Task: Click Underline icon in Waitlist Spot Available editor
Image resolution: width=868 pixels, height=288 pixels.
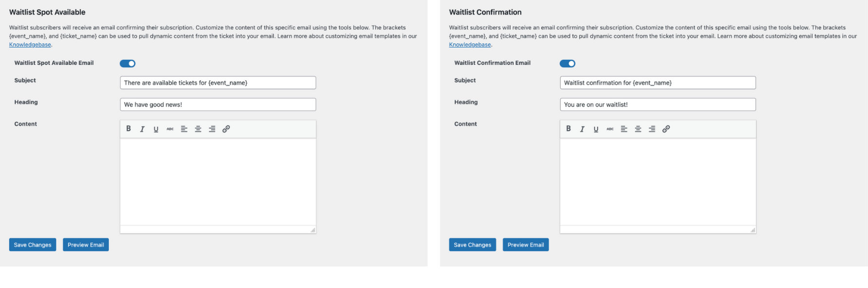Action: tap(156, 129)
